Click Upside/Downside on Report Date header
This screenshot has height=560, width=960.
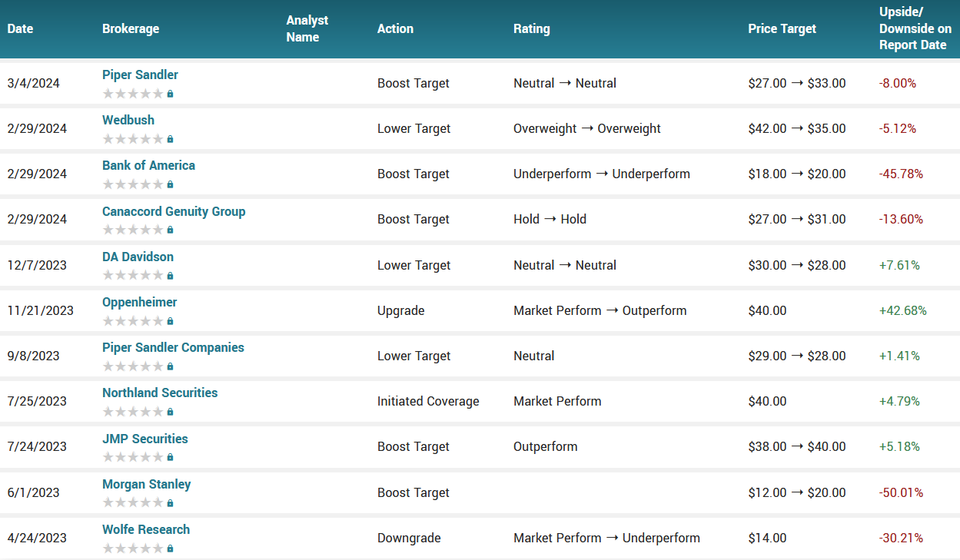click(x=915, y=29)
